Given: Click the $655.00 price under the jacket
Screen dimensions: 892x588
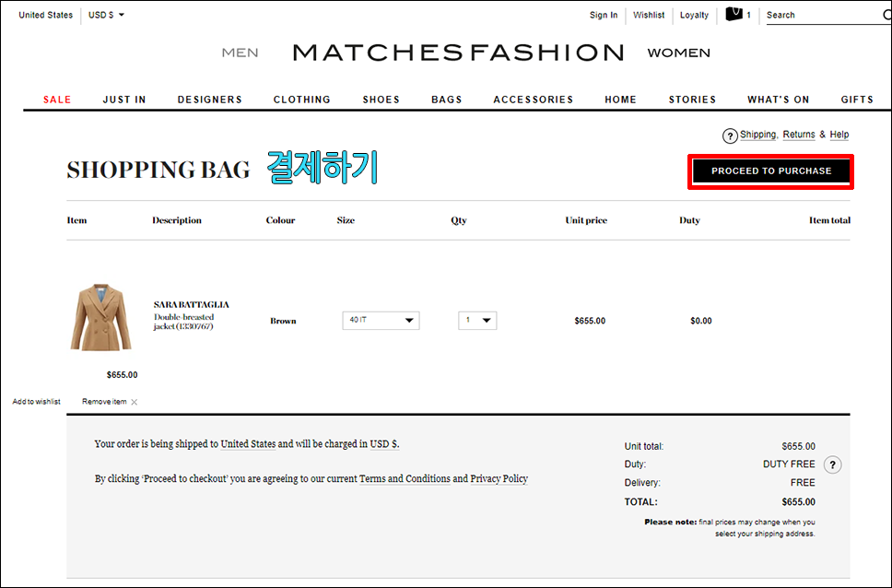Looking at the screenshot, I should click(x=123, y=374).
